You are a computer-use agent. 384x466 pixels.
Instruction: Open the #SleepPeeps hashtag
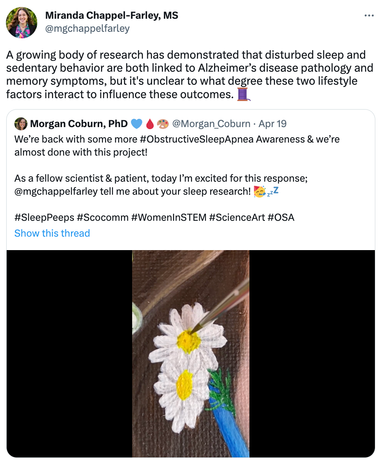[x=44, y=218]
